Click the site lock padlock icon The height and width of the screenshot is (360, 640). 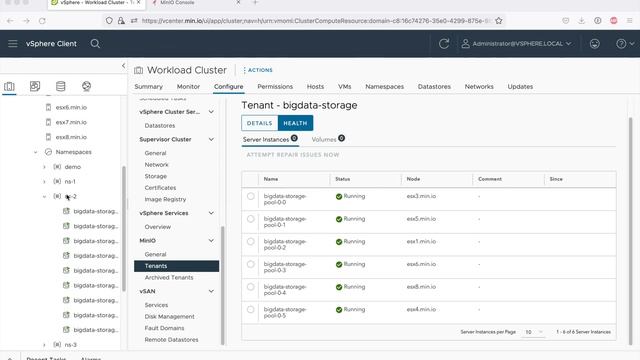[x=121, y=20]
